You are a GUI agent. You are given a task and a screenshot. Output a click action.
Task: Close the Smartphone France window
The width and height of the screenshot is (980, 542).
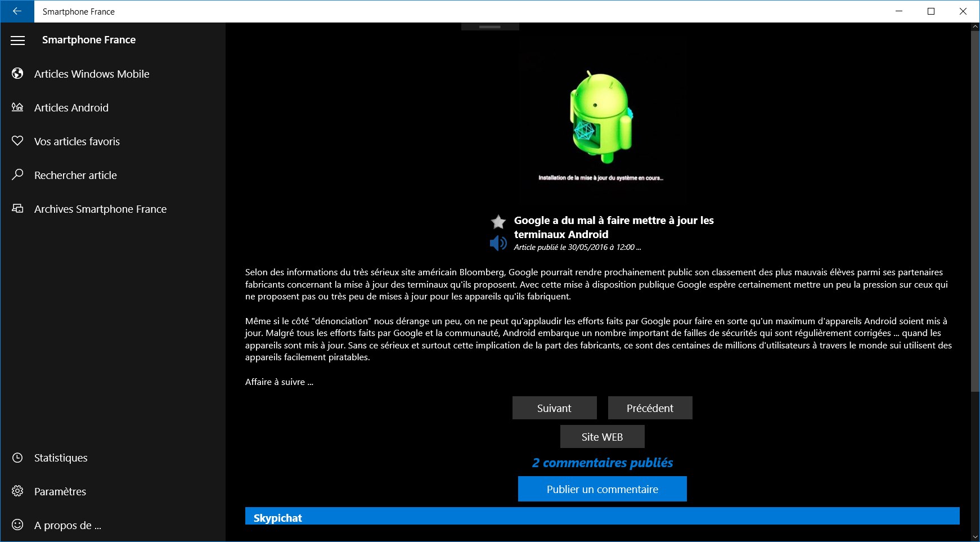963,11
